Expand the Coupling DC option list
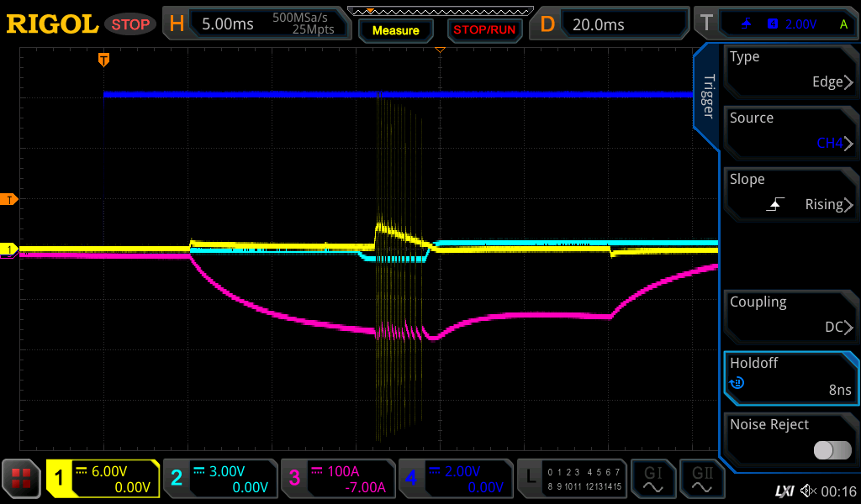This screenshot has width=861, height=504. coord(790,316)
